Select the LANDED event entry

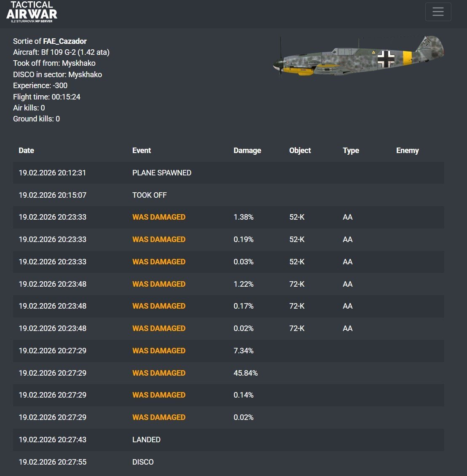click(146, 440)
